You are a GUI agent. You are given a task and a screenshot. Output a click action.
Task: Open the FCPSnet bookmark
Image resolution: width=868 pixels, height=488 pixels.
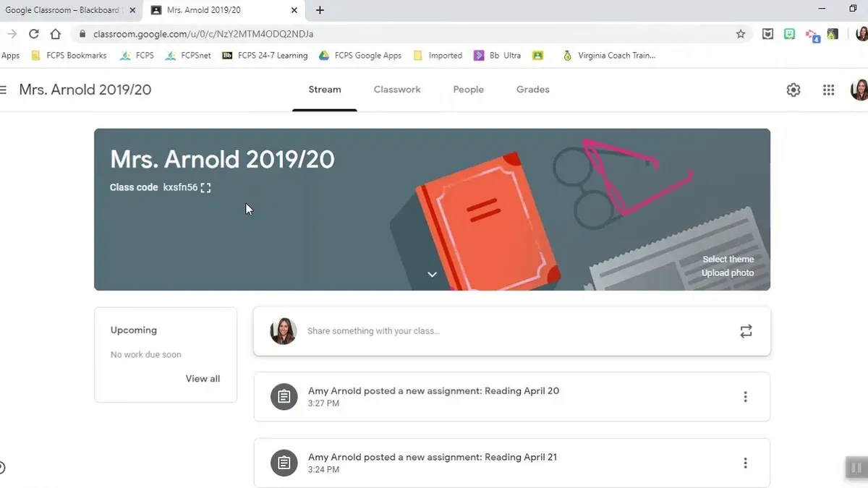click(x=188, y=56)
